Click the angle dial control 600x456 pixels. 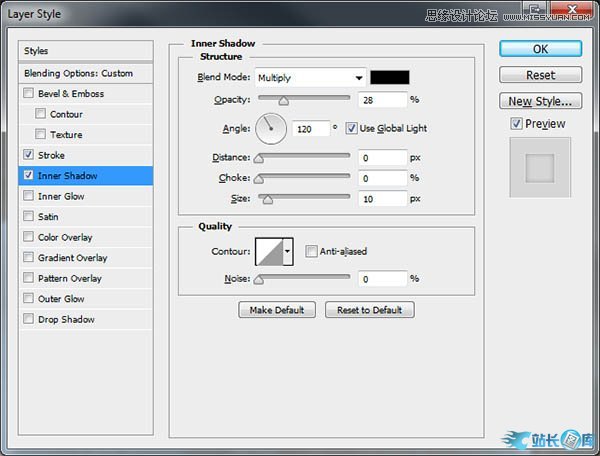[x=271, y=128]
